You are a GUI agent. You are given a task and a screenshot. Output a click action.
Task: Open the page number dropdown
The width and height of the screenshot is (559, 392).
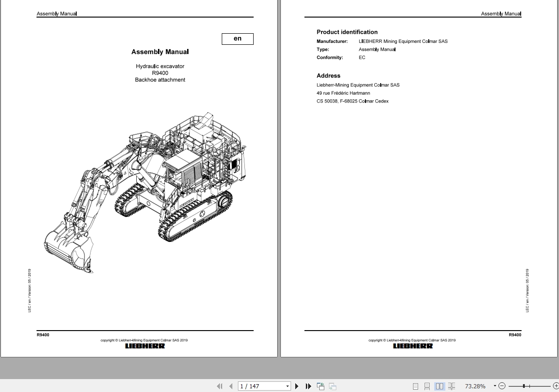point(287,386)
